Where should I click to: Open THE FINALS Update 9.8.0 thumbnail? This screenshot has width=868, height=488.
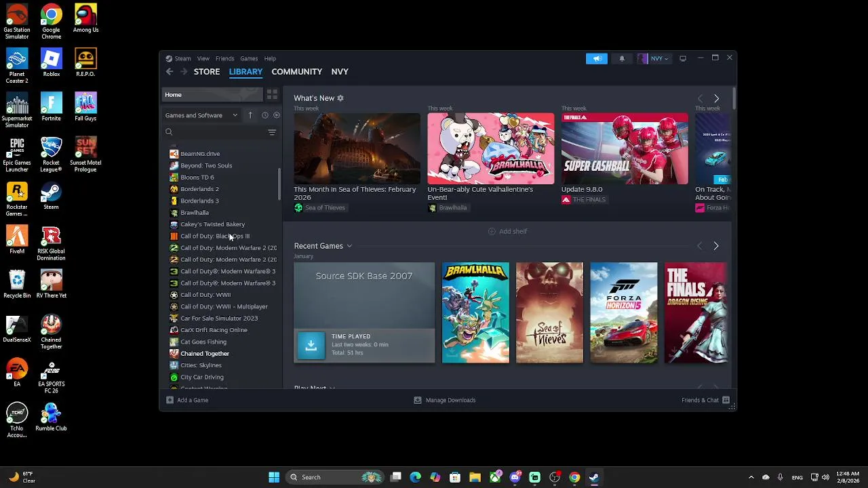(x=625, y=148)
